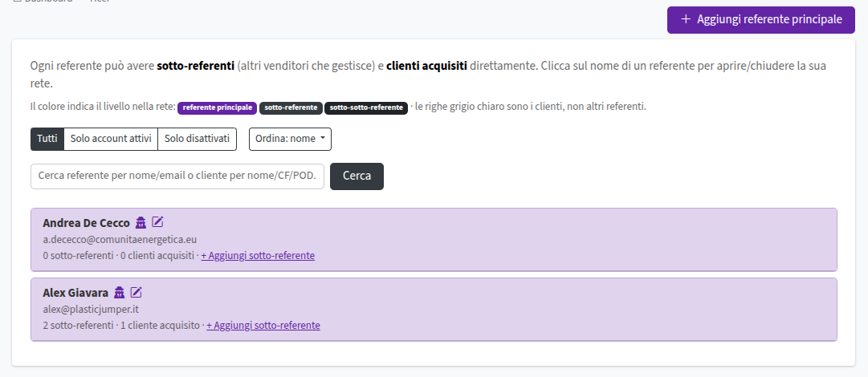Screen dimensions: 868x377
Task: Select the Tutti filter
Action: point(47,139)
